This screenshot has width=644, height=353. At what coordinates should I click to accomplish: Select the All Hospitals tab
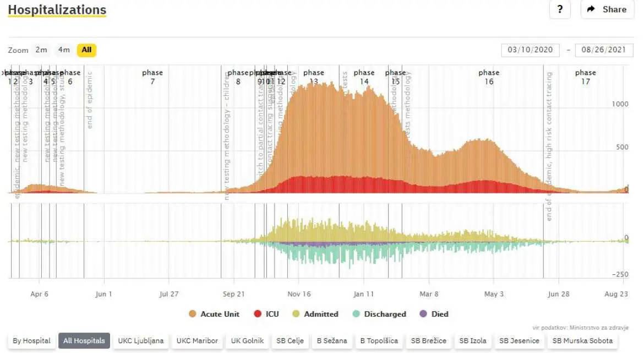pyautogui.click(x=84, y=341)
